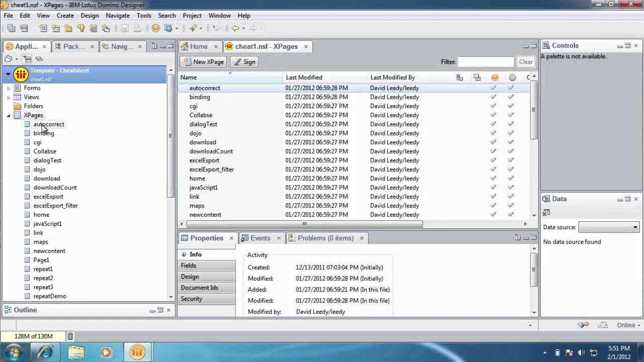Click the tree hierarchy icon in the Applications toolbar

[x=27, y=59]
